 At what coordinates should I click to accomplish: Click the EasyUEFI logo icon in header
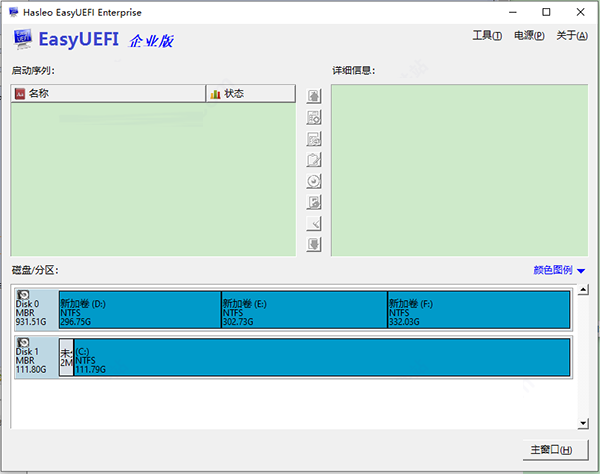coord(23,39)
